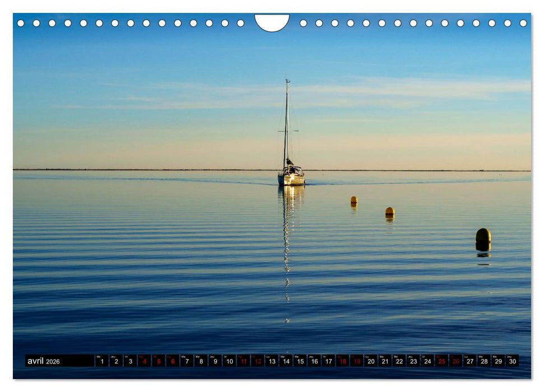Click the farthest small yellow buoy
Screen dimensions: 544x392
tap(354, 200)
